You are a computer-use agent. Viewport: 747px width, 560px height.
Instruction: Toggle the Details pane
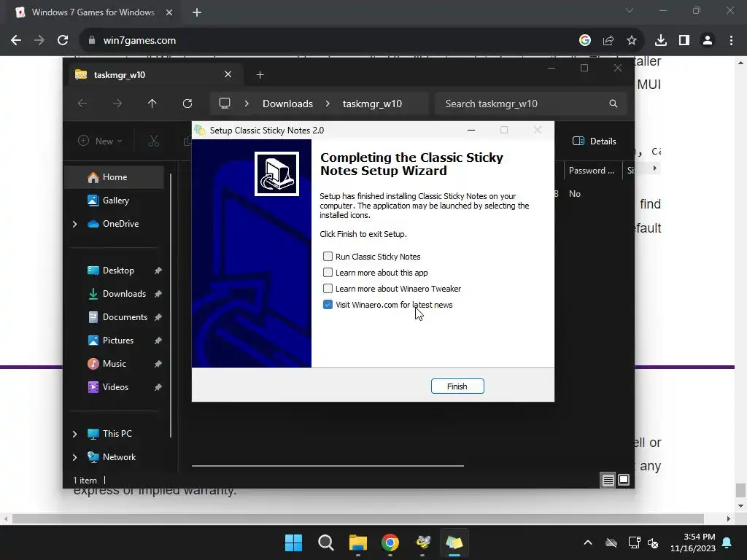[595, 141]
